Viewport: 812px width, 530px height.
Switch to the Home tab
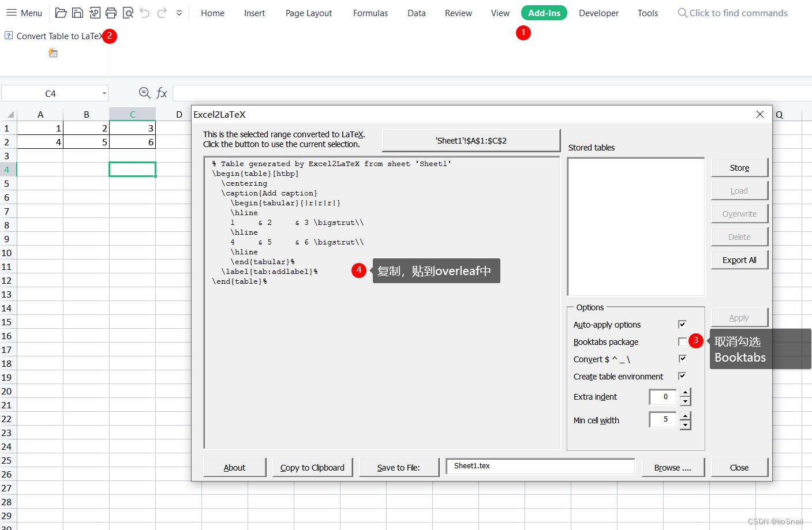click(212, 13)
